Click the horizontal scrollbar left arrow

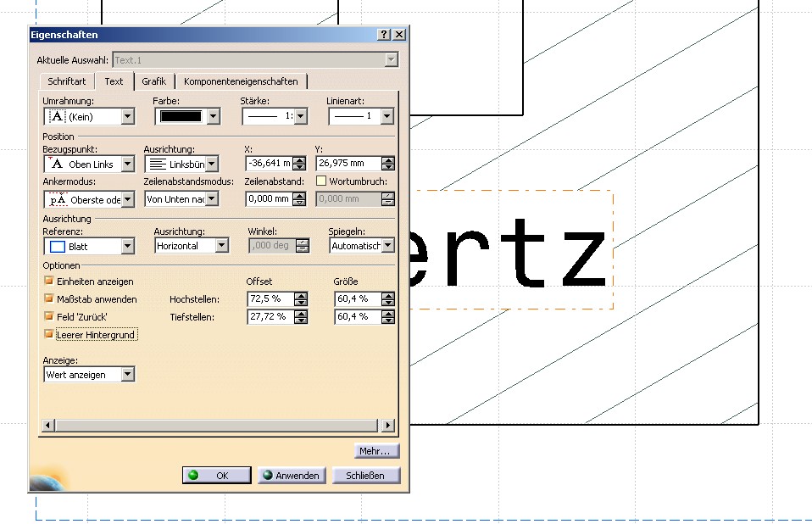(47, 425)
